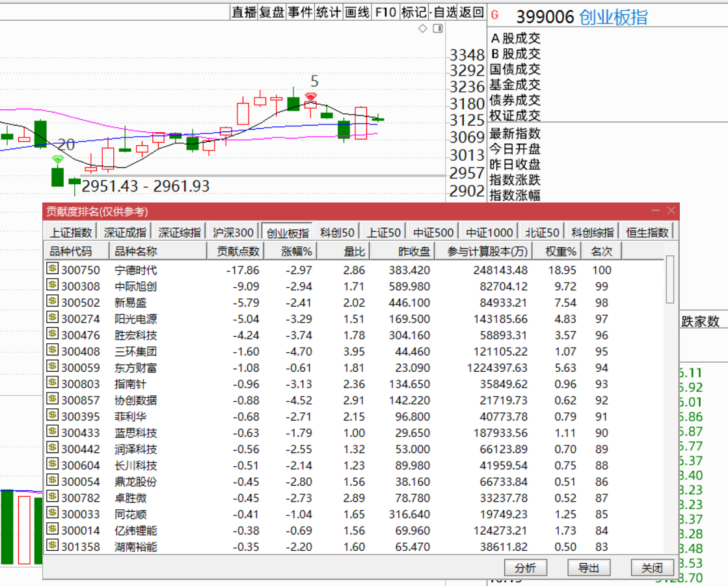Click stock icon beside 300750 宁德时代
The image size is (728, 586).
[53, 269]
